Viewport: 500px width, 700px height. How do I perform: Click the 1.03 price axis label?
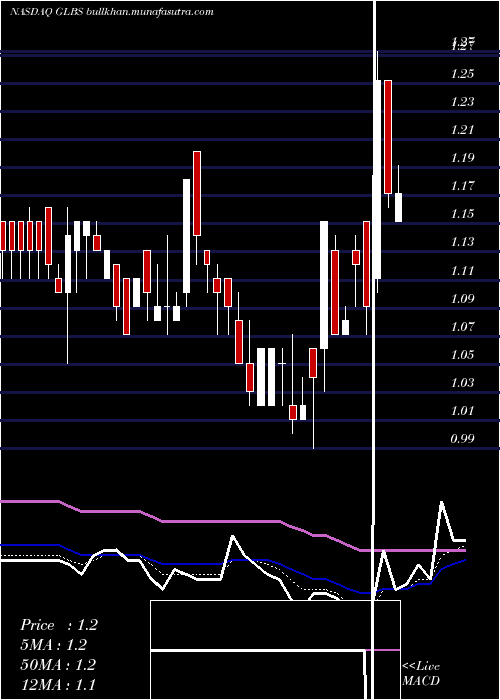pyautogui.click(x=462, y=383)
